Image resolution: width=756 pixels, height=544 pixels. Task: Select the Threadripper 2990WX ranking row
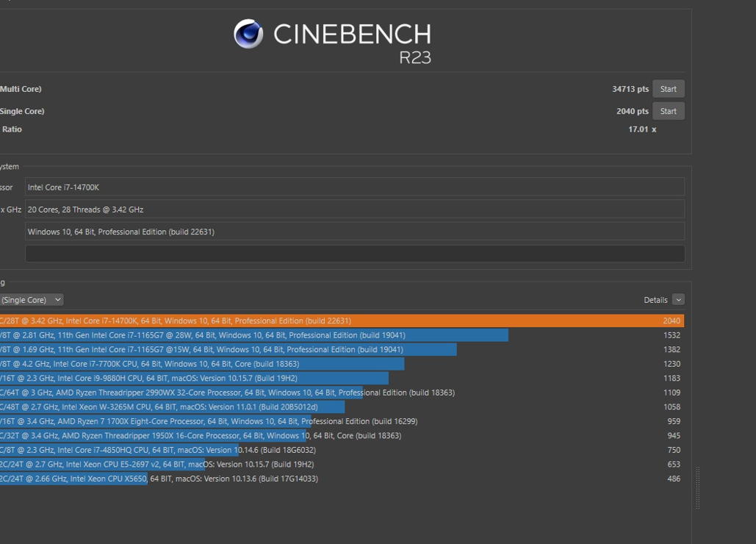pos(342,393)
